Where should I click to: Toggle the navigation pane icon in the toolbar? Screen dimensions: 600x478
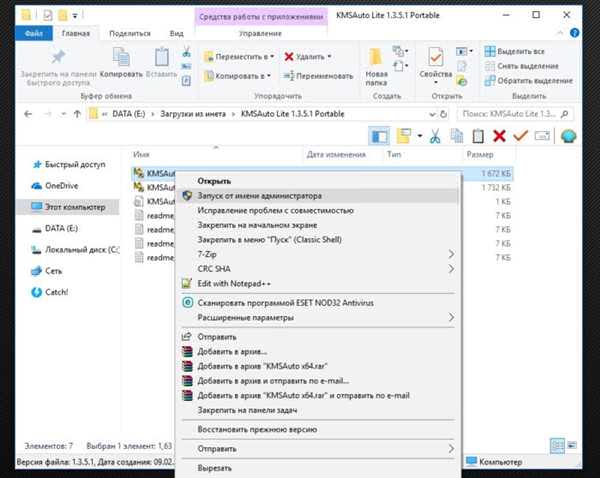[379, 136]
